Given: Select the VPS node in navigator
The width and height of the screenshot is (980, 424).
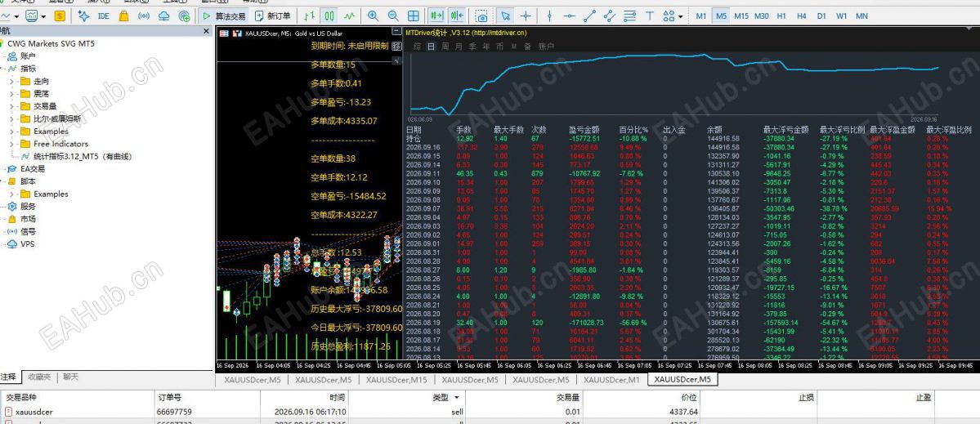Looking at the screenshot, I should [28, 244].
